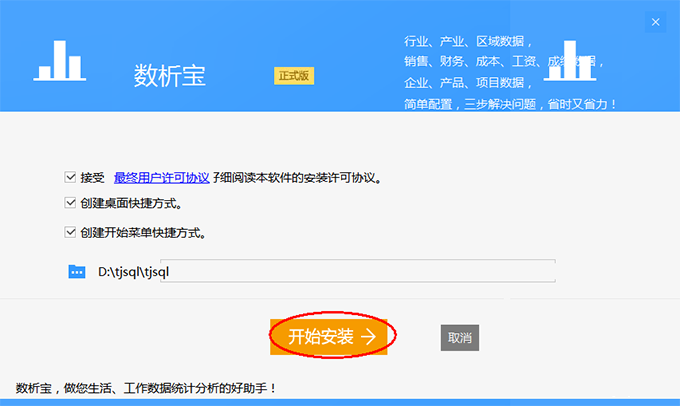680x406 pixels.
Task: Toggle the 接受 license agreement checkbox
Action: [70, 177]
